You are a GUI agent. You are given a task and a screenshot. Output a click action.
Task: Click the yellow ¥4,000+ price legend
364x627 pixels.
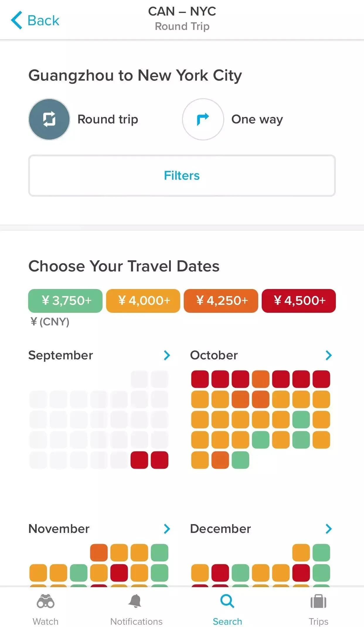pos(143,301)
